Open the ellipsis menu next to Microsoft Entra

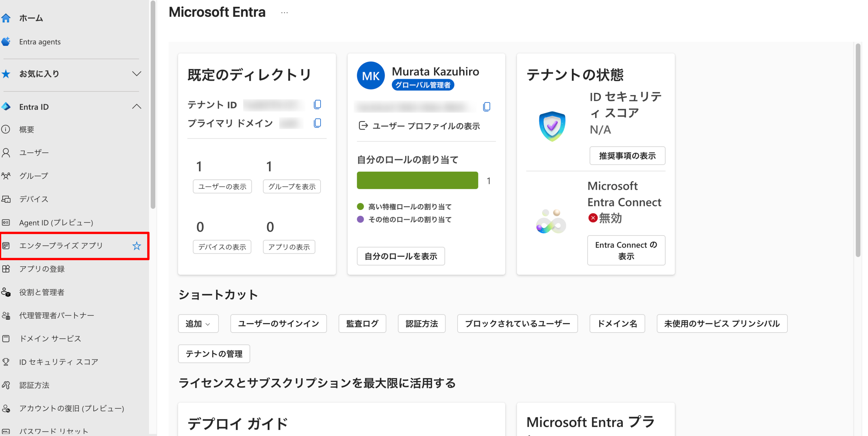coord(284,12)
